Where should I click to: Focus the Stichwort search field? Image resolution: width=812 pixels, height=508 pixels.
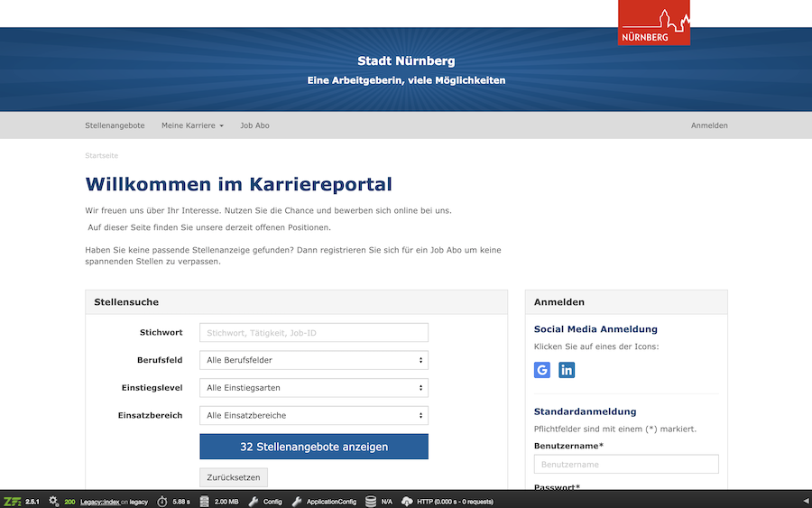tap(313, 333)
